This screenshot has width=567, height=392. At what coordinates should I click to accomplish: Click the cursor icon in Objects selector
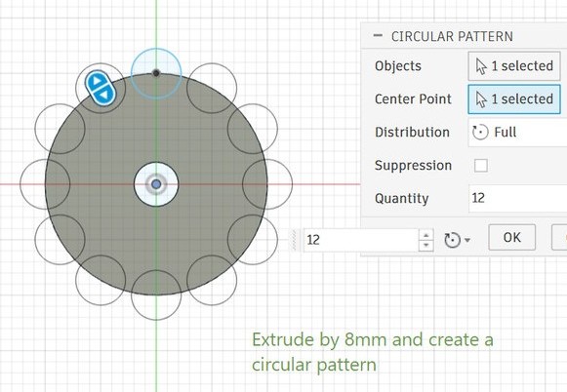(x=481, y=66)
